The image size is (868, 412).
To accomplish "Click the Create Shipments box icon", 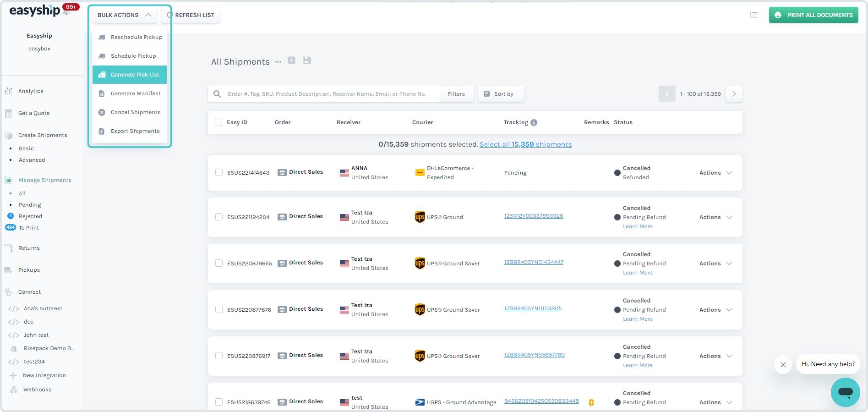I will [8, 135].
